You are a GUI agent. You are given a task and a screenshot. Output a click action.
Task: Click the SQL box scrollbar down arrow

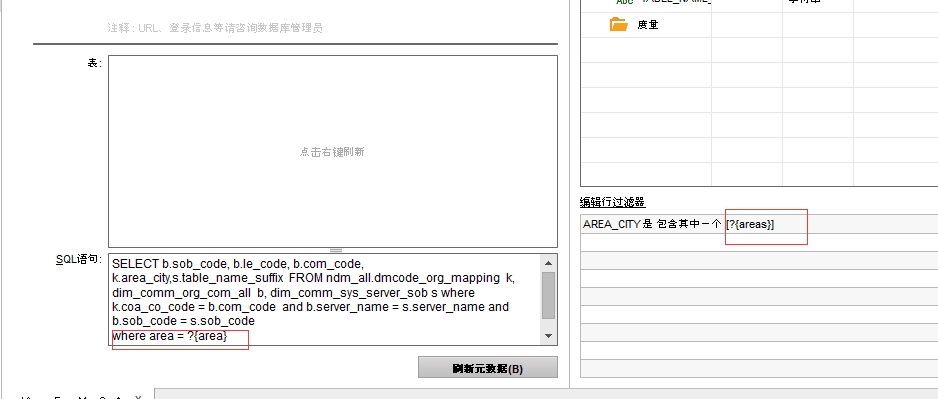548,337
